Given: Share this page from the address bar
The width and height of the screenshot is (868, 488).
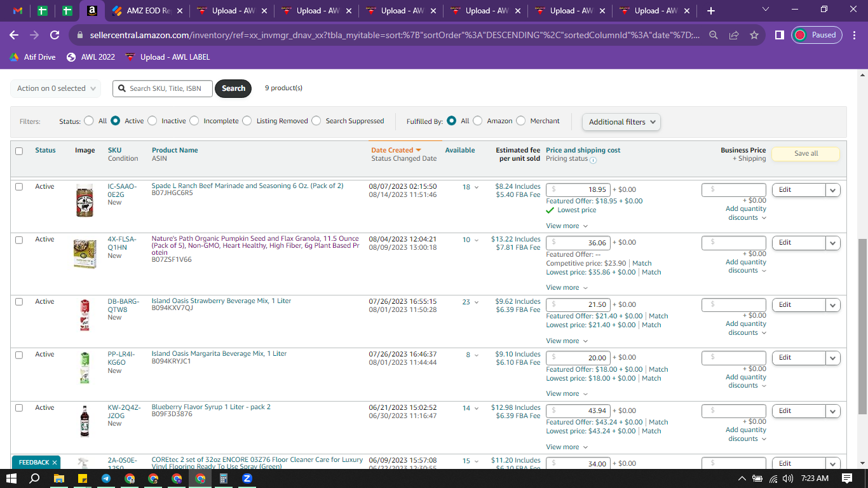Looking at the screenshot, I should click(734, 36).
